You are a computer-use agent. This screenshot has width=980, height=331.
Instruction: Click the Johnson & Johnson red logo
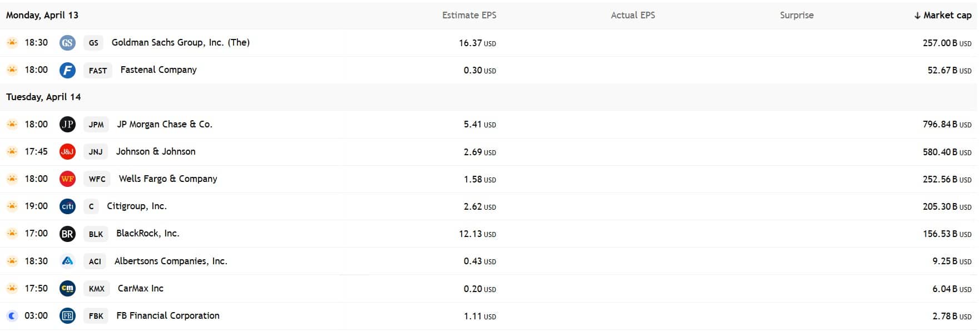[x=67, y=151]
